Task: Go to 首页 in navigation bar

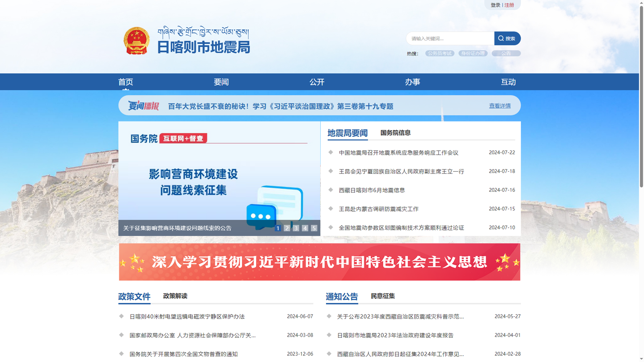Action: pos(126,82)
